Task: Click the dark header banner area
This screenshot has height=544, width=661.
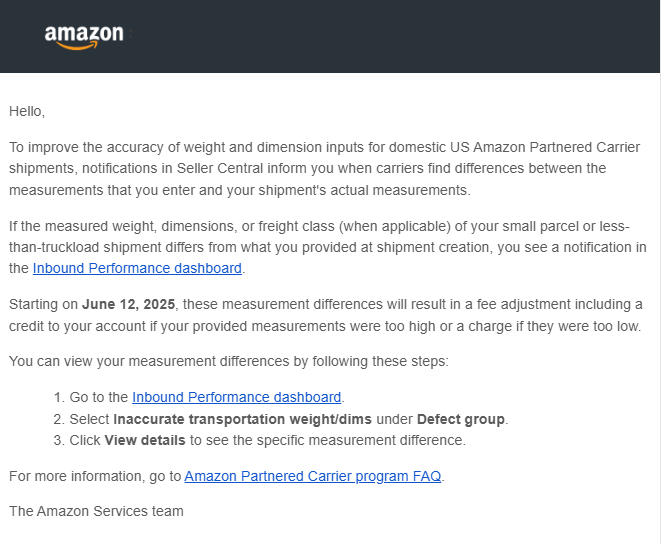Action: pyautogui.click(x=400, y=36)
